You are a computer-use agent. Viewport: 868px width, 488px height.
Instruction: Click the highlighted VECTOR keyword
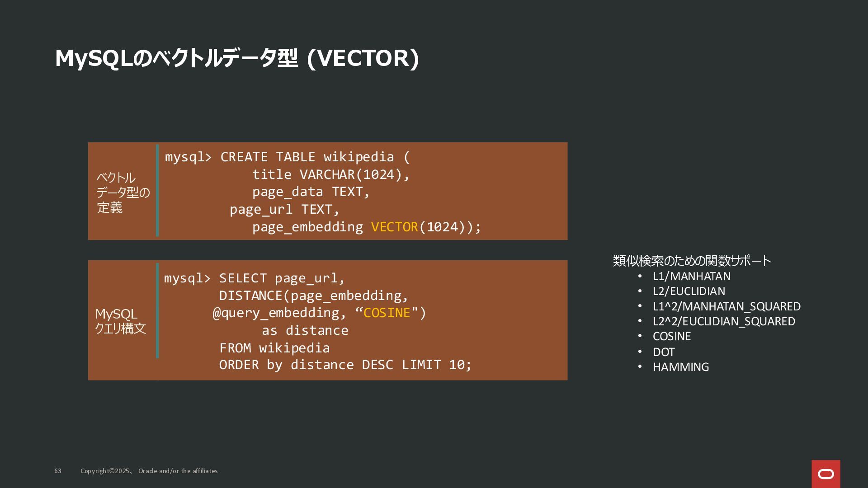point(394,227)
